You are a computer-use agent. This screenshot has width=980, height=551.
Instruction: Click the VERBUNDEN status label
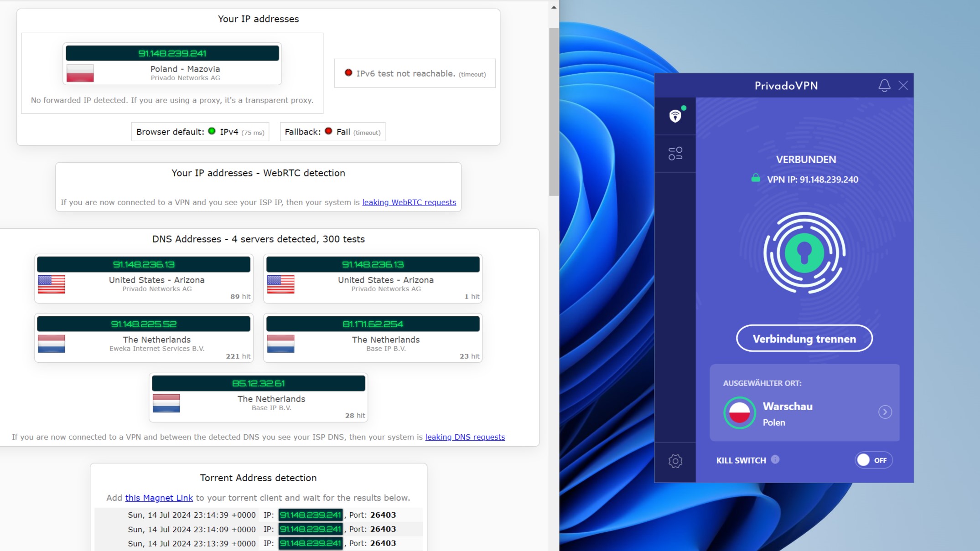click(x=806, y=160)
